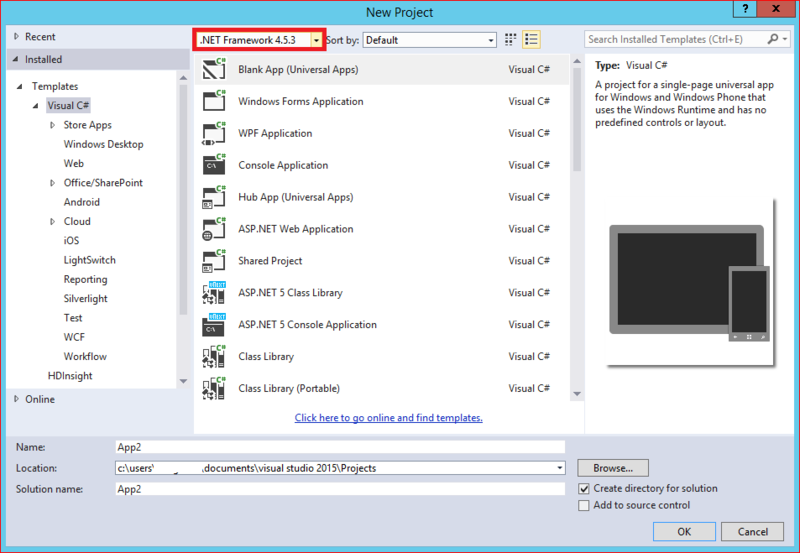Click the Windows Forms Application template icon
Viewport: 800px width, 553px height.
(x=214, y=100)
